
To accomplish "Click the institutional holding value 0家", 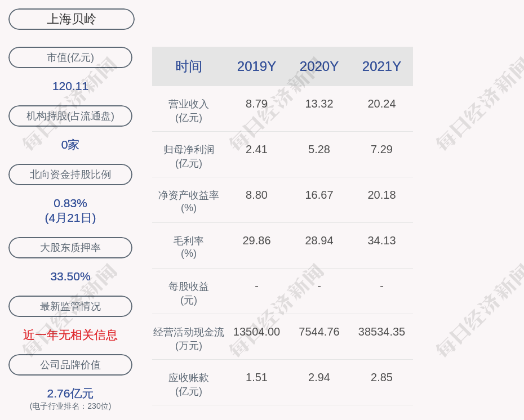I will pyautogui.click(x=70, y=145).
